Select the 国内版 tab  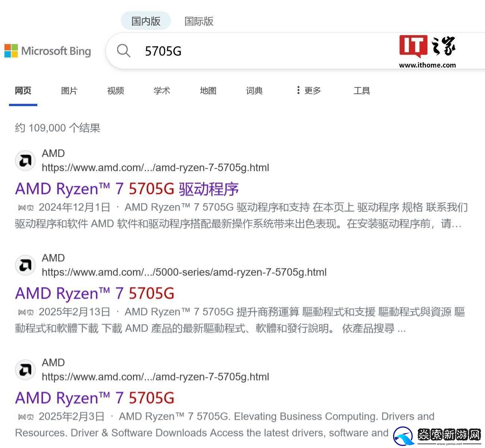coord(145,21)
